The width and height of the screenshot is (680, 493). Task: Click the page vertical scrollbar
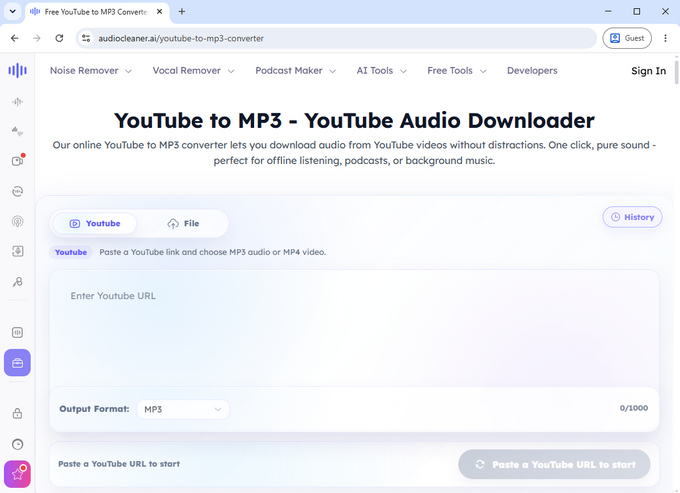tap(677, 72)
